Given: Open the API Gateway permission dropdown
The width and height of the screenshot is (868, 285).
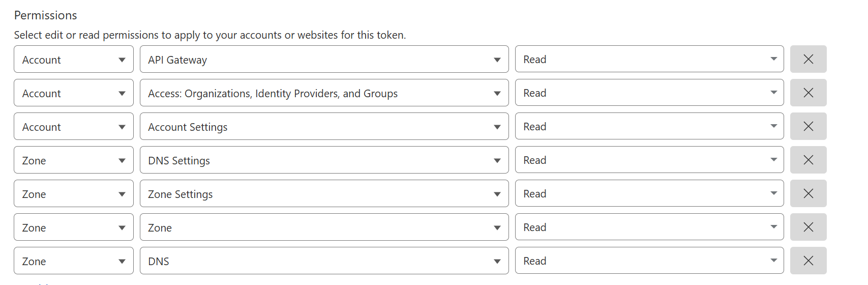Looking at the screenshot, I should [324, 60].
